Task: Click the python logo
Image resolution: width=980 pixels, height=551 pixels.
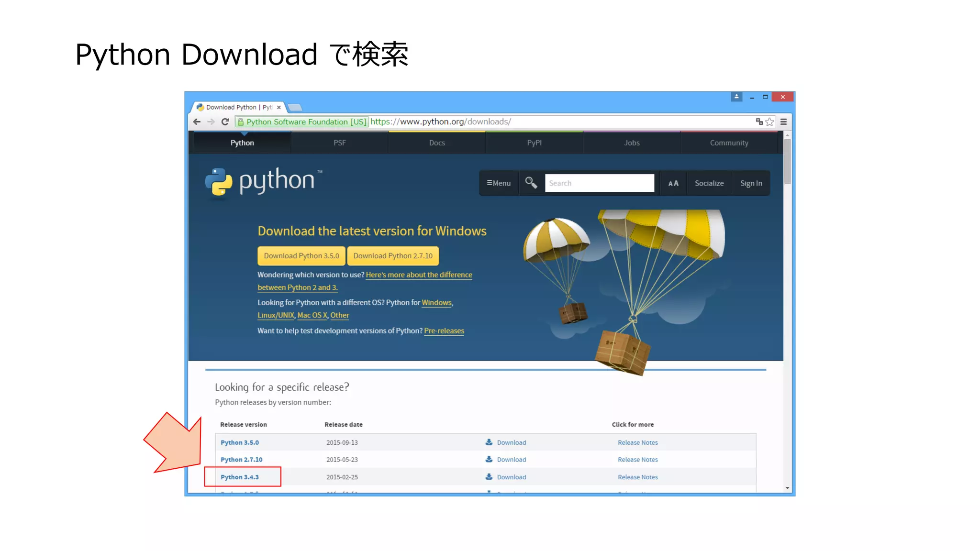Action: [x=264, y=182]
